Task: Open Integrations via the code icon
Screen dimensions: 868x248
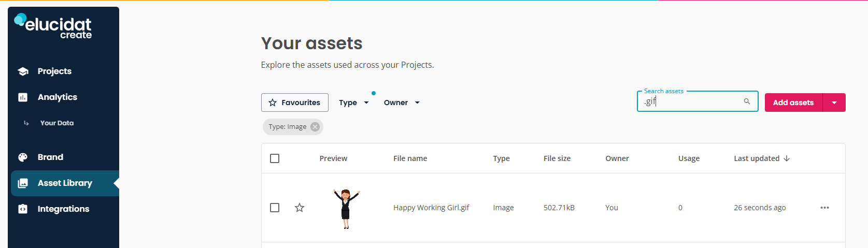Action: pyautogui.click(x=23, y=209)
